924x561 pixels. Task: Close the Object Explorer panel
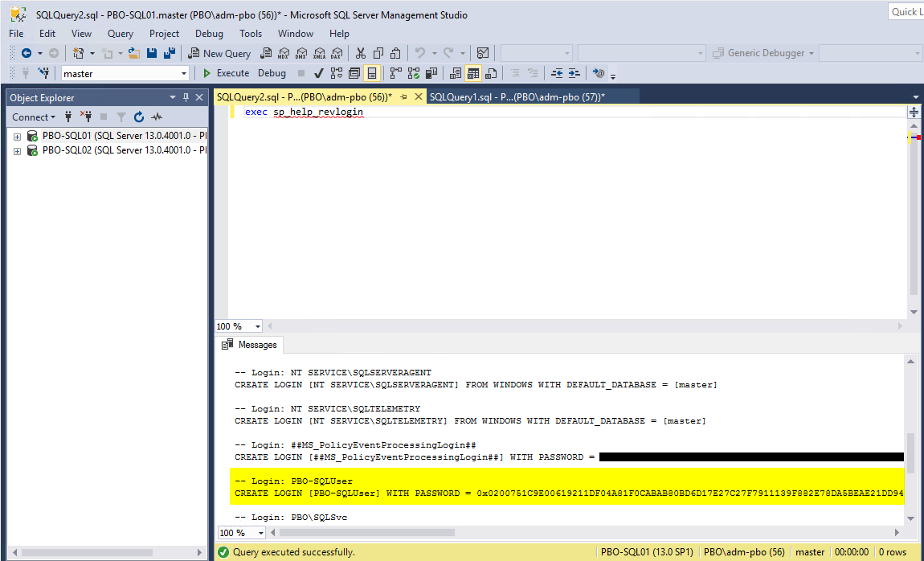click(x=200, y=97)
